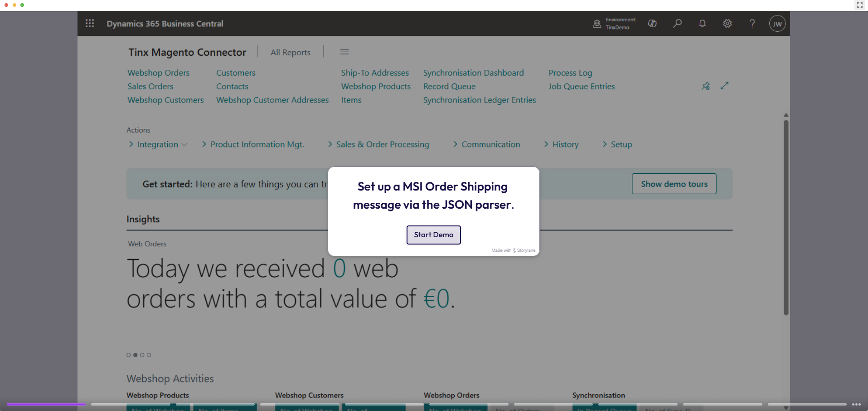Open the JW user account avatar
This screenshot has height=411, width=868.
click(x=777, y=24)
